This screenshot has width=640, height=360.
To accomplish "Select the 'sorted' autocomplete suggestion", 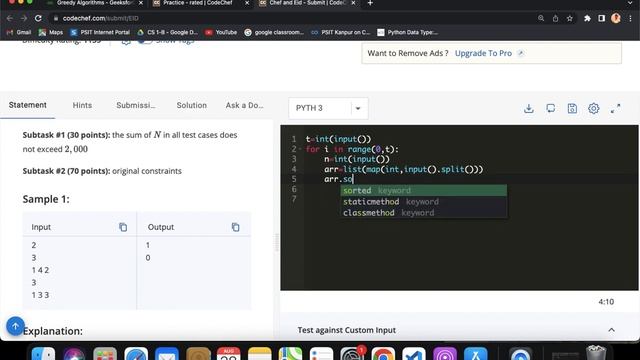I will pyautogui.click(x=424, y=191).
